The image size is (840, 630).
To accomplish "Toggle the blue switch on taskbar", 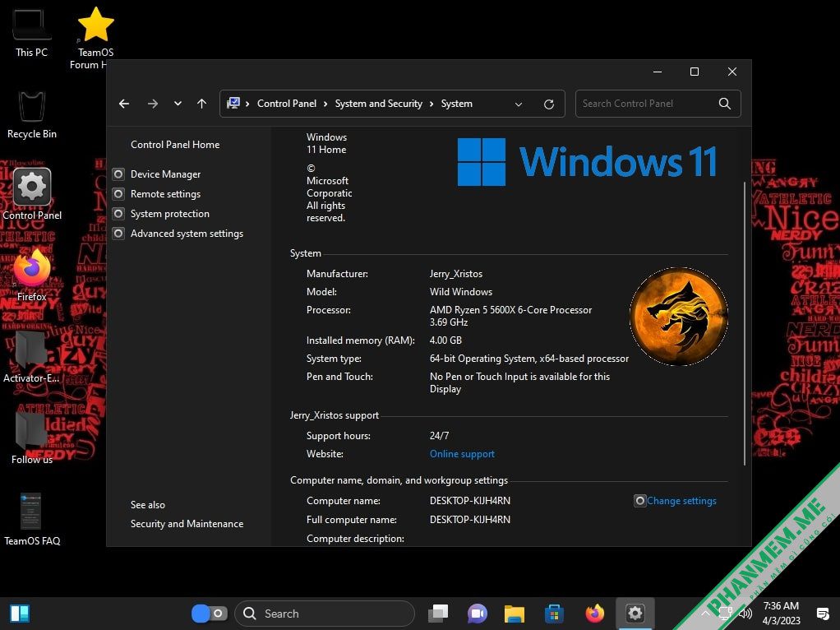I will 210,614.
